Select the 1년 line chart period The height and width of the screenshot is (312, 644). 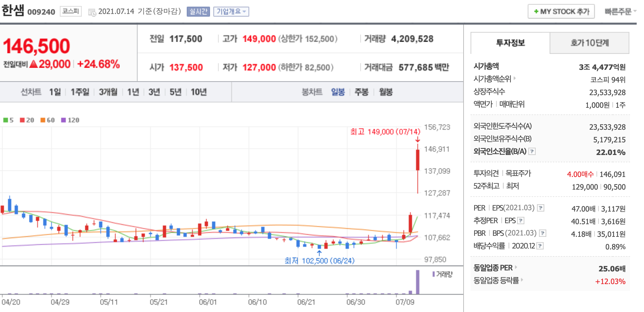(x=133, y=92)
